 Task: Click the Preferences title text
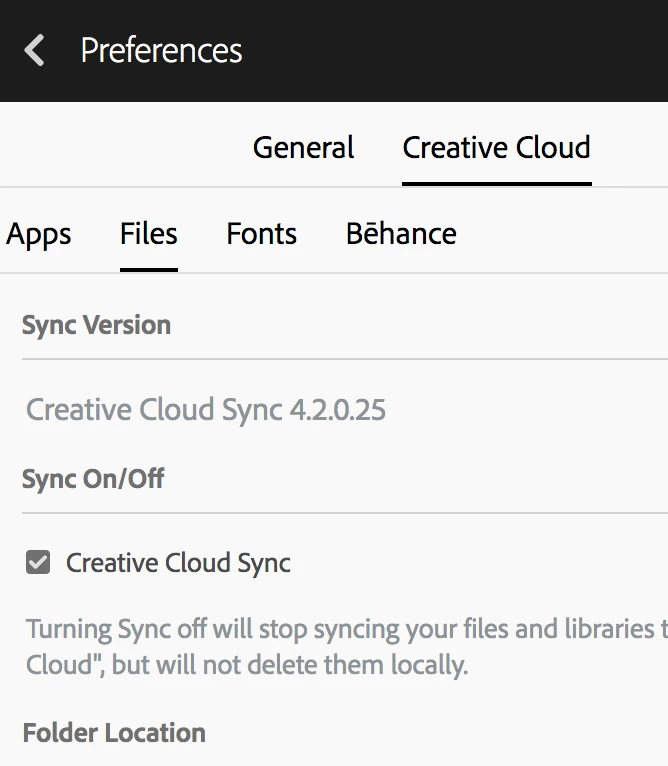coord(161,51)
